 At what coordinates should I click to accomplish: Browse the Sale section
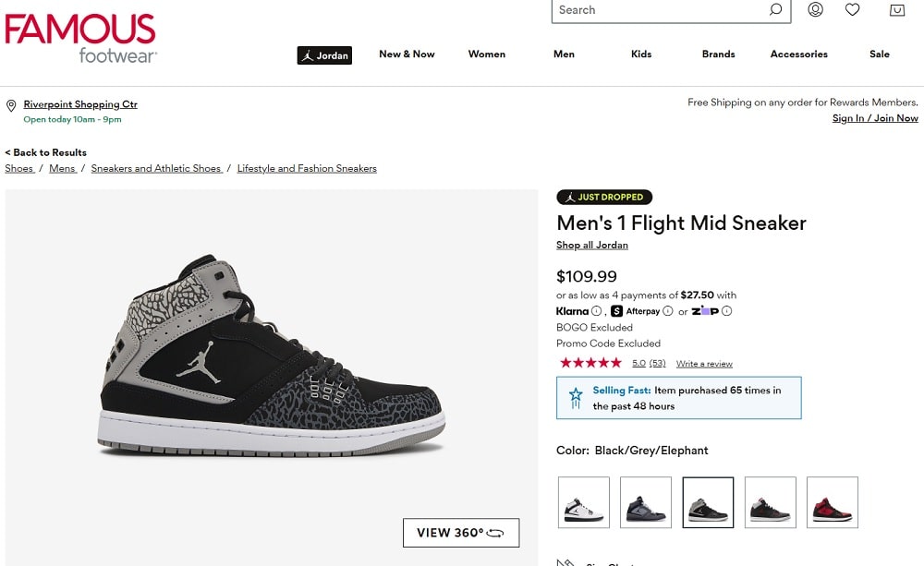pyautogui.click(x=879, y=54)
